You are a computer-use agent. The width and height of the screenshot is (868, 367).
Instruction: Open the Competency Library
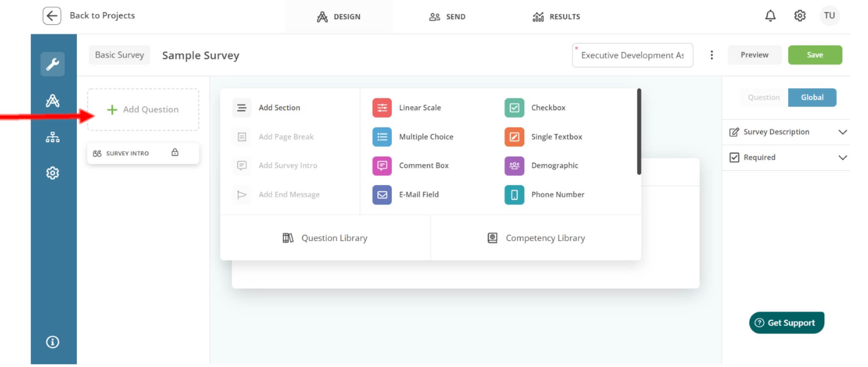536,238
